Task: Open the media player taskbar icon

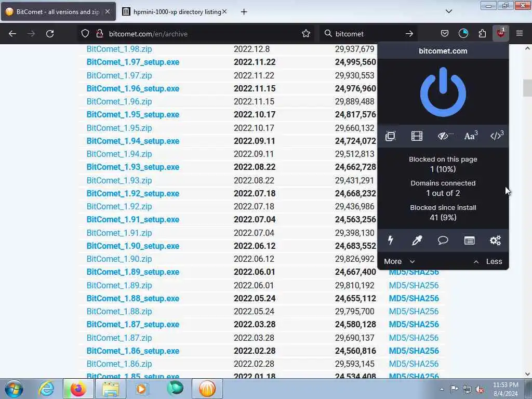Action: (141, 389)
